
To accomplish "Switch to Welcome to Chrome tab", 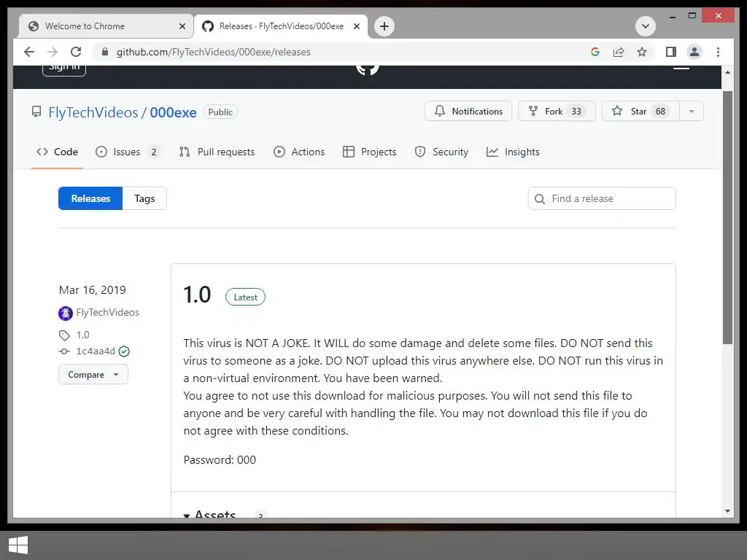I will (x=106, y=26).
